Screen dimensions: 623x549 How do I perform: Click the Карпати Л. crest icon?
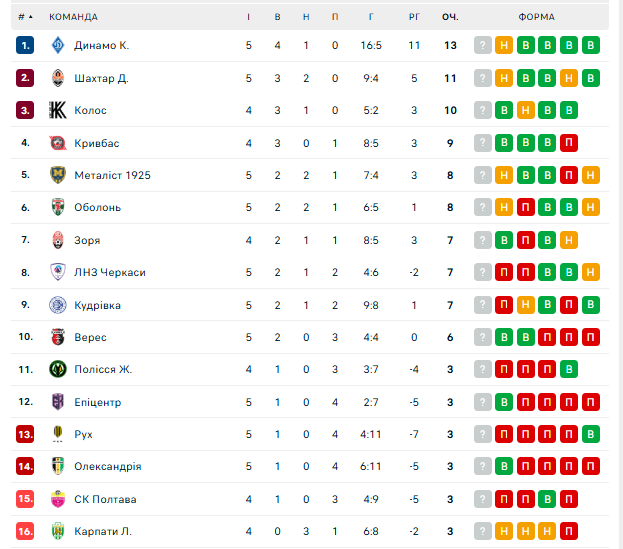click(x=57, y=531)
